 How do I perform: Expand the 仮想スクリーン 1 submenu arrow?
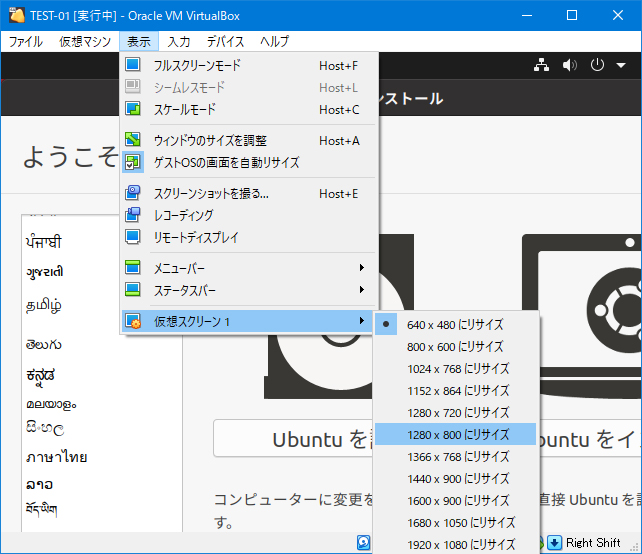click(x=362, y=321)
